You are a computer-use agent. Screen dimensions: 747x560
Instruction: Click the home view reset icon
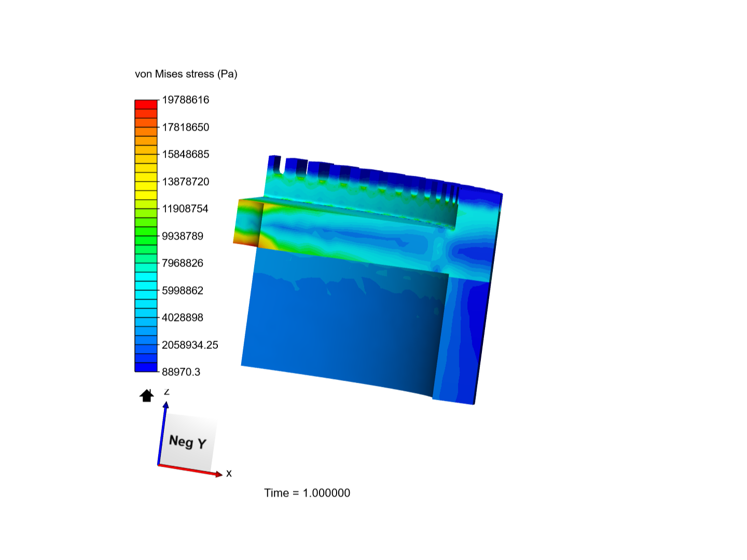click(147, 396)
